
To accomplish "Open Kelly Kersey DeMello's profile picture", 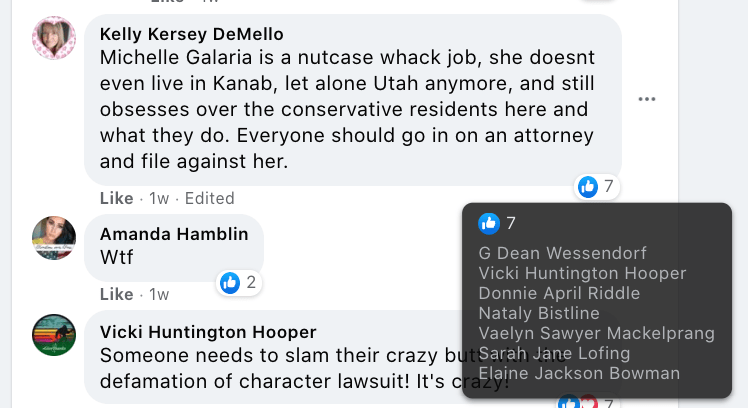I will pyautogui.click(x=54, y=39).
